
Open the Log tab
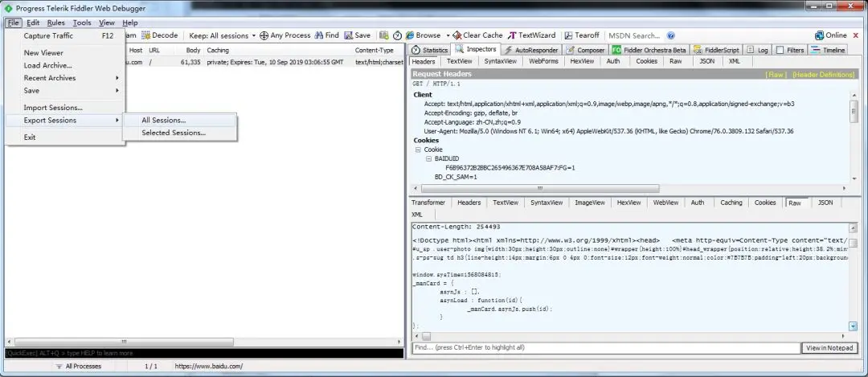click(757, 50)
